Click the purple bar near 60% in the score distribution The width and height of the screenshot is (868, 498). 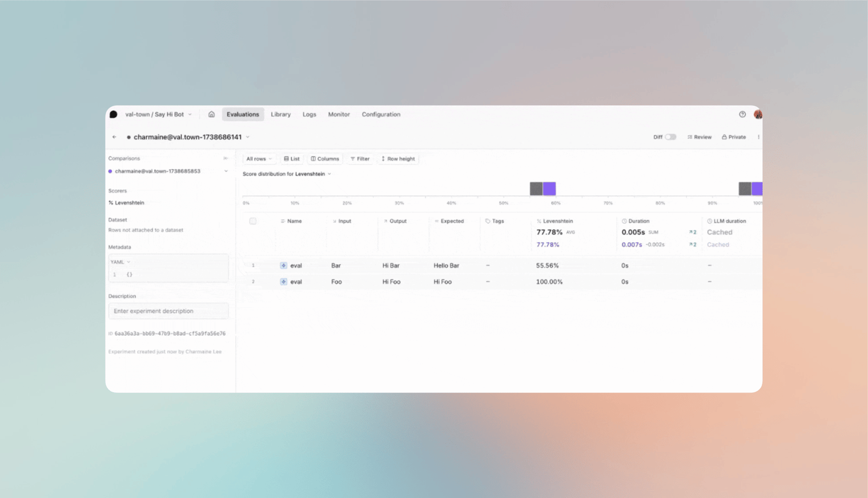pyautogui.click(x=549, y=188)
